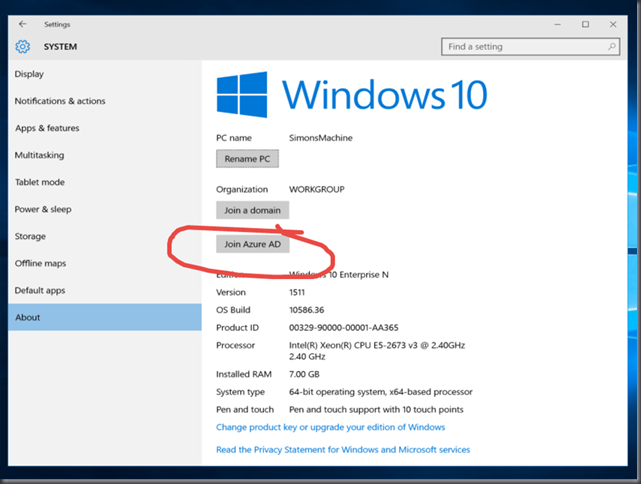Image resolution: width=641 pixels, height=484 pixels.
Task: Select the Multitasking page
Action: [x=105, y=155]
